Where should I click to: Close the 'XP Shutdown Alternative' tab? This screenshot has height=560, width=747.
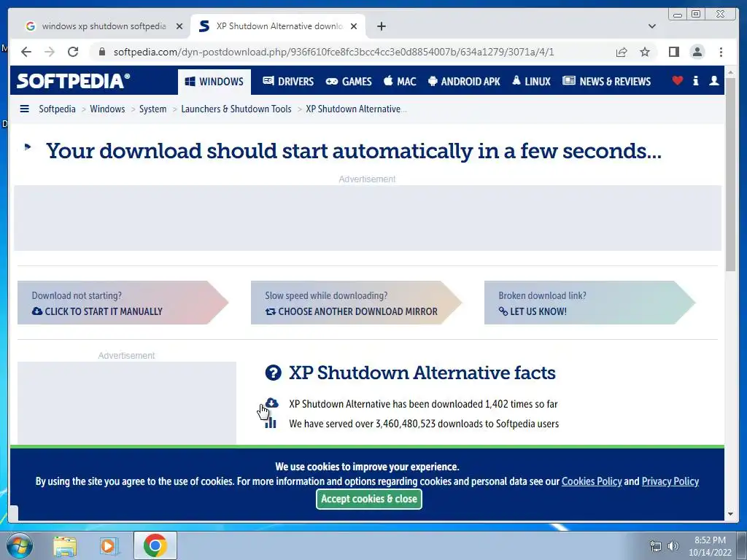(x=354, y=26)
